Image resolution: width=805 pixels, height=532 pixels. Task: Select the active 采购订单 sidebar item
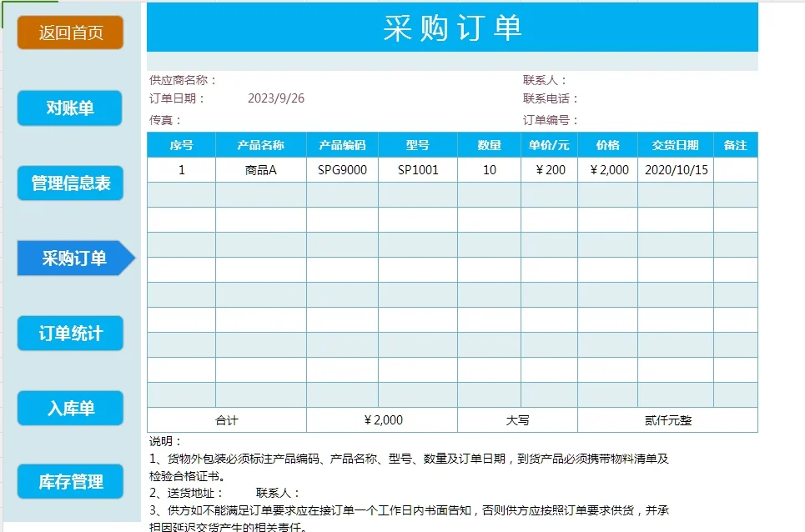pyautogui.click(x=69, y=258)
